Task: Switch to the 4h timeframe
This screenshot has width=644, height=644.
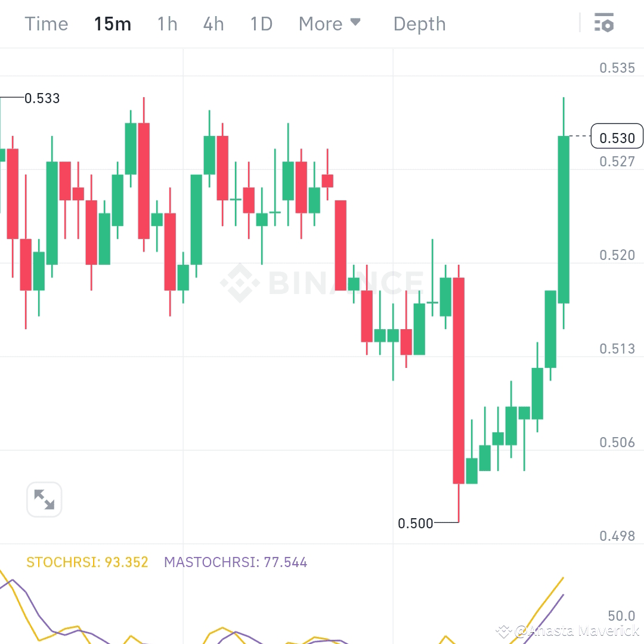Action: (x=213, y=24)
